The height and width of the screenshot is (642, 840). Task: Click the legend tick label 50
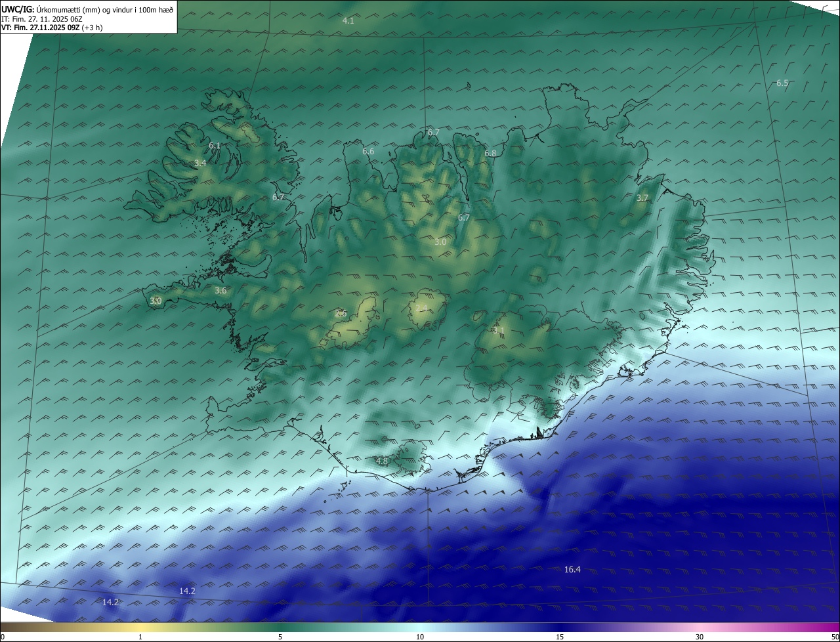tap(835, 637)
